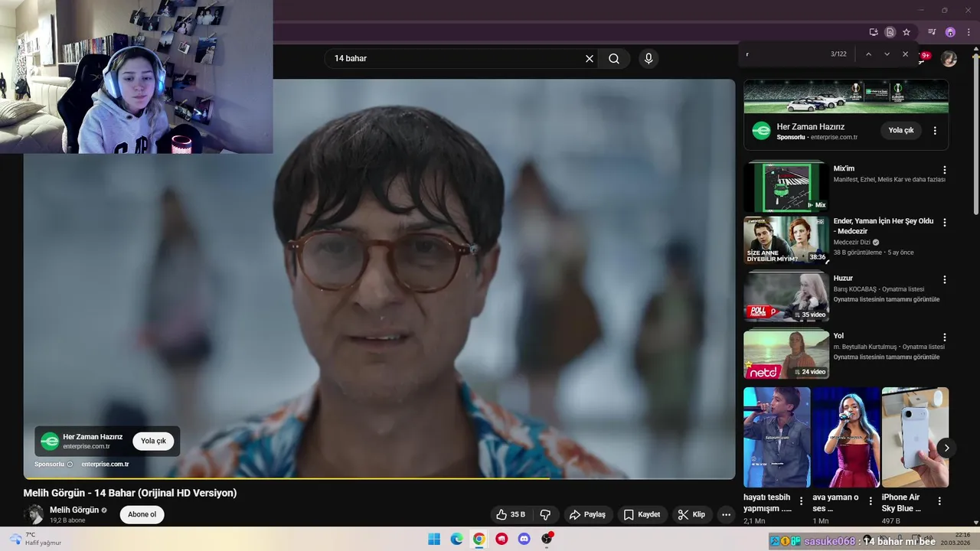This screenshot has width=980, height=551.
Task: Go to previous find-in-page match
Action: (x=868, y=54)
